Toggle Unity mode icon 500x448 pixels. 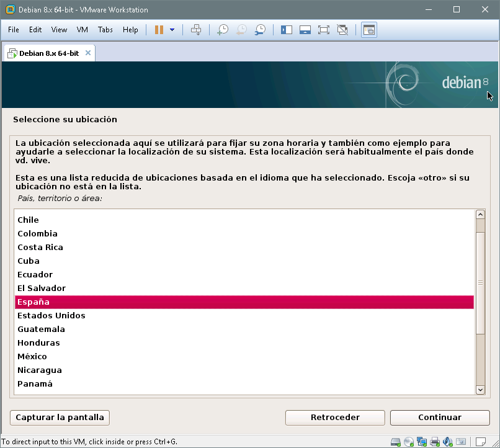point(342,30)
